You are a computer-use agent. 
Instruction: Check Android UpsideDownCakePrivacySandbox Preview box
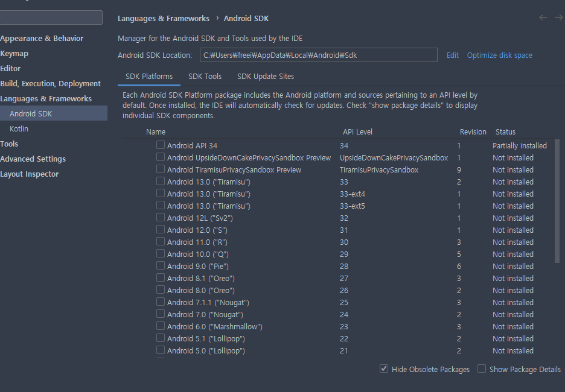(161, 157)
